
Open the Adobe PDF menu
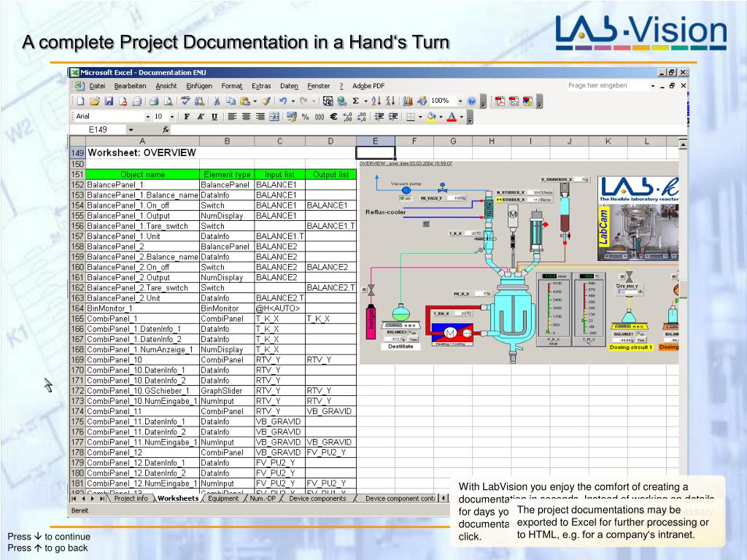tap(368, 86)
